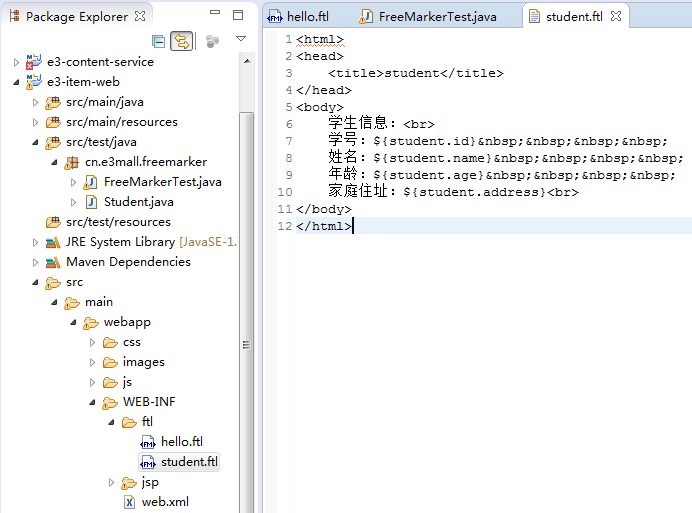Minimize the Package Explorer panel
The width and height of the screenshot is (692, 513).
(215, 13)
